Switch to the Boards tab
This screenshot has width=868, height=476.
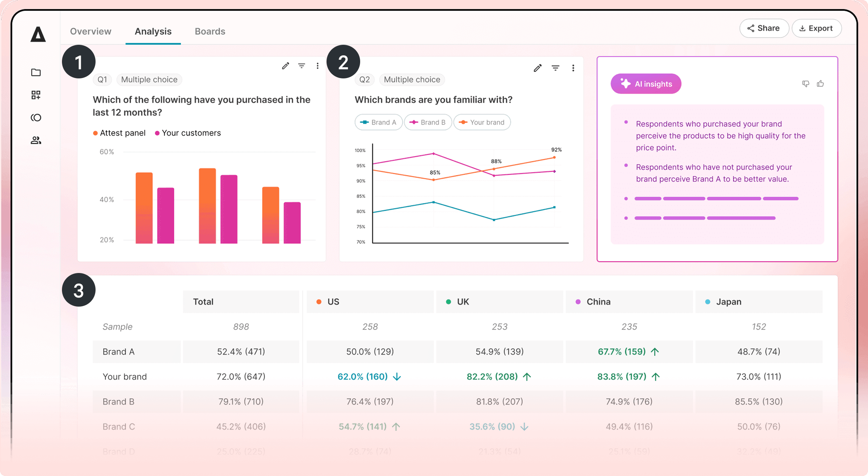[x=210, y=31]
